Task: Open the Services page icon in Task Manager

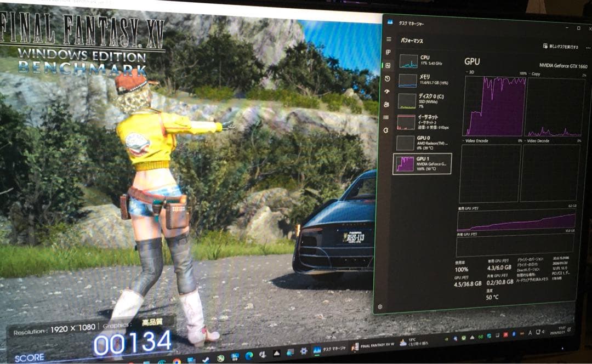Action: coord(386,130)
